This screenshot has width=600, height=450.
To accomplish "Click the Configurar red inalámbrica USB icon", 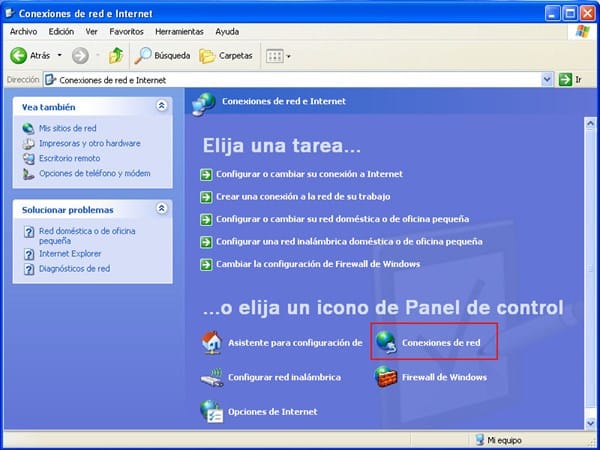I will (x=212, y=377).
